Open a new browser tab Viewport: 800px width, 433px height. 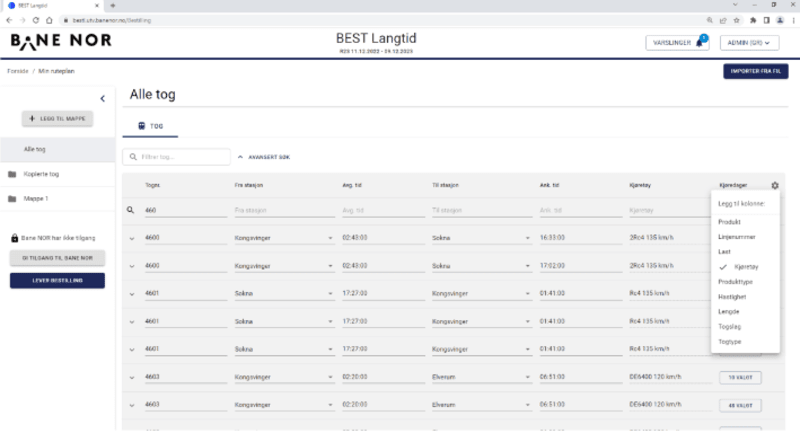click(113, 6)
